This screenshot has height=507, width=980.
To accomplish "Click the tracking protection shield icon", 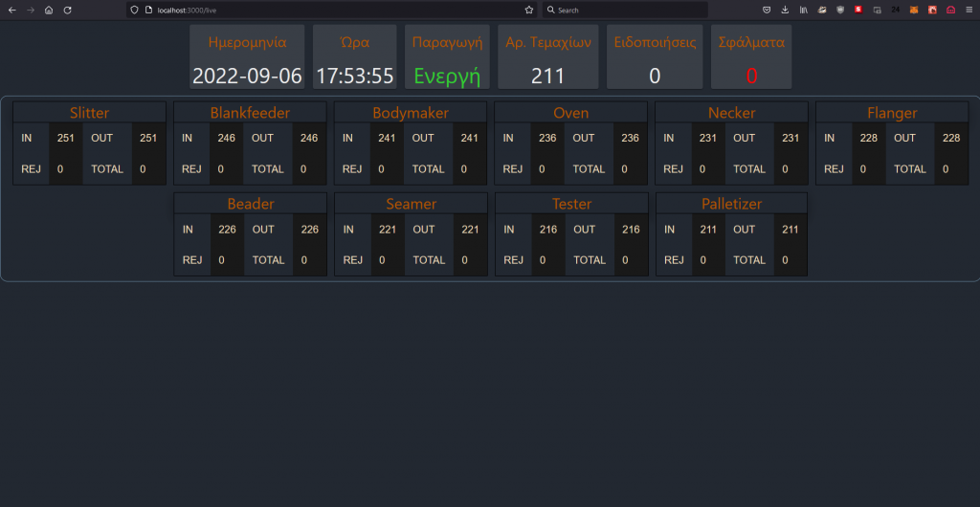I will tap(134, 10).
